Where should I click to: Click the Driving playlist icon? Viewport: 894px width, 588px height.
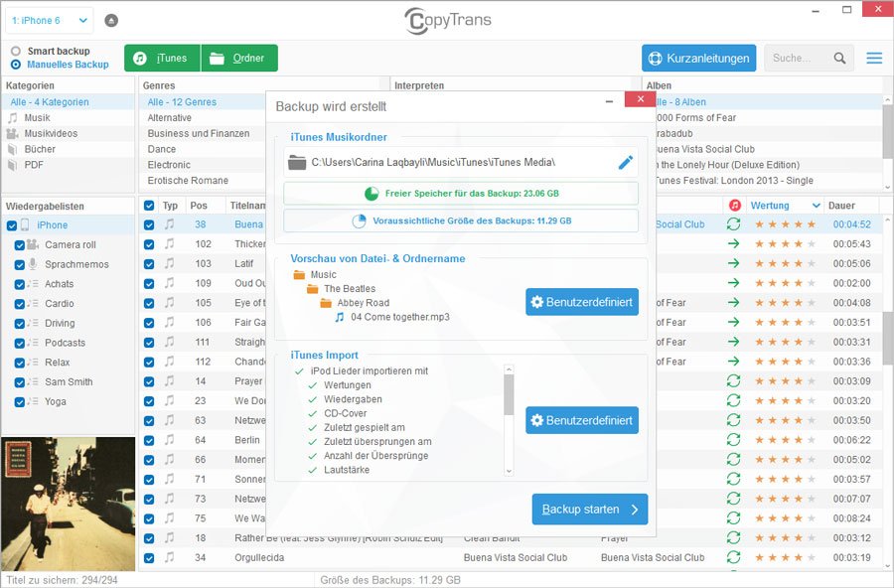[x=33, y=323]
